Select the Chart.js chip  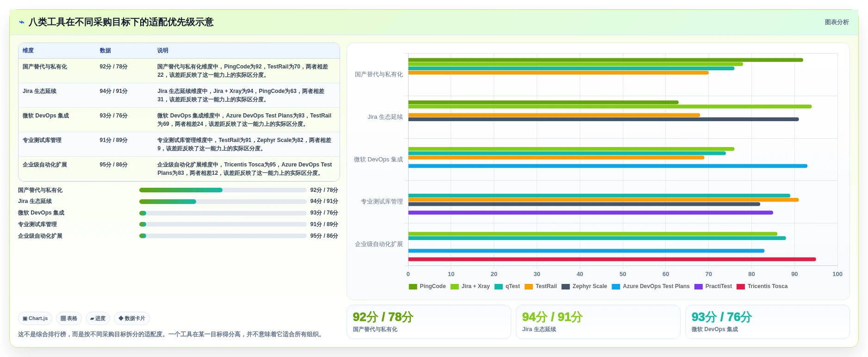(x=35, y=318)
